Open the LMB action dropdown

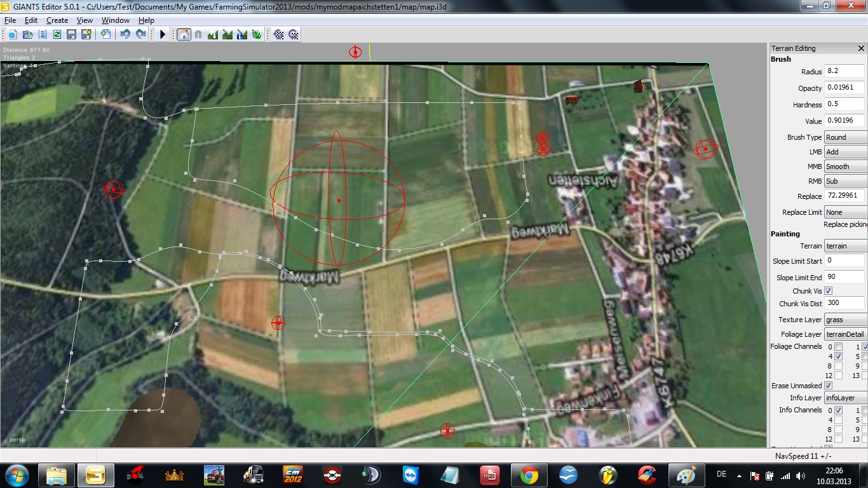click(846, 152)
